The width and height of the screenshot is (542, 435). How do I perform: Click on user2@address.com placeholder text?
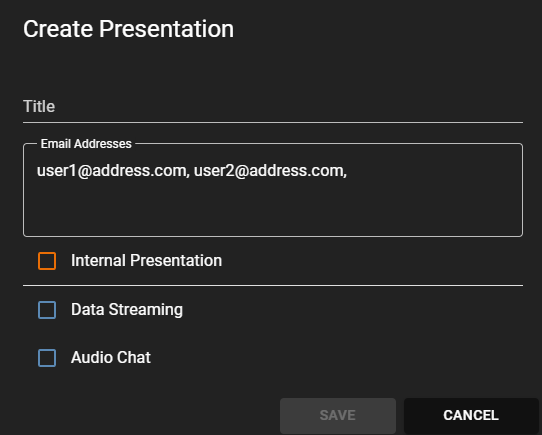(x=270, y=170)
